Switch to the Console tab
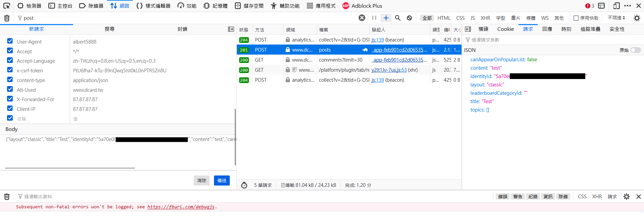 click(x=60, y=6)
